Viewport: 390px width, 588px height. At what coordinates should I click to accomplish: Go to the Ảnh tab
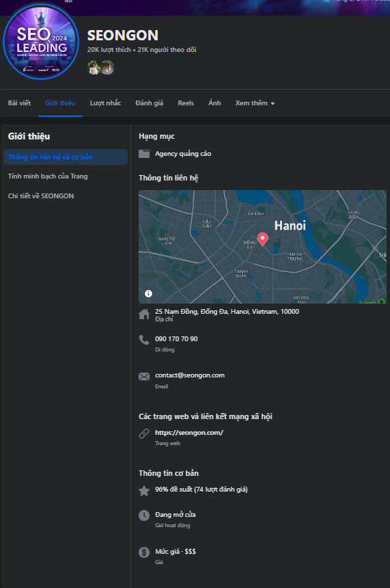(214, 103)
